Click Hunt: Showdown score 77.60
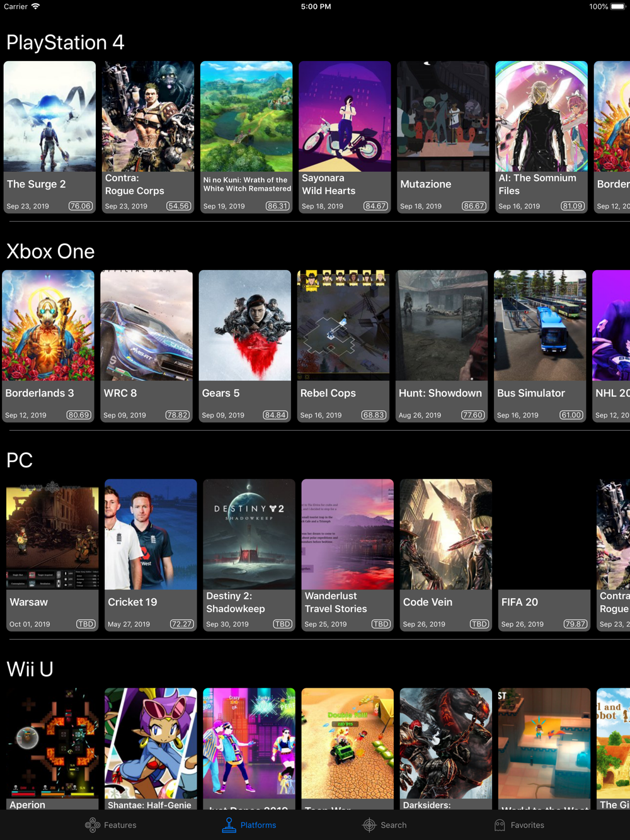The image size is (630, 840). [472, 415]
